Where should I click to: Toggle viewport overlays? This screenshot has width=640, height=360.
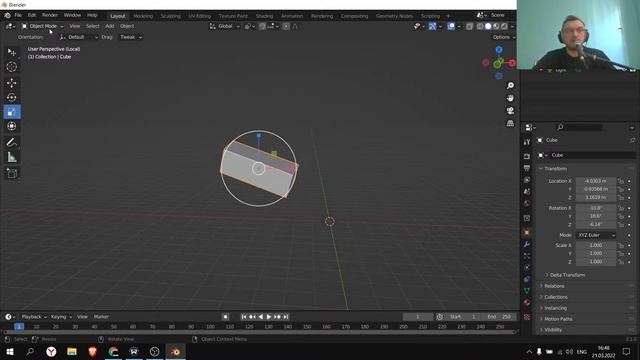tap(451, 26)
